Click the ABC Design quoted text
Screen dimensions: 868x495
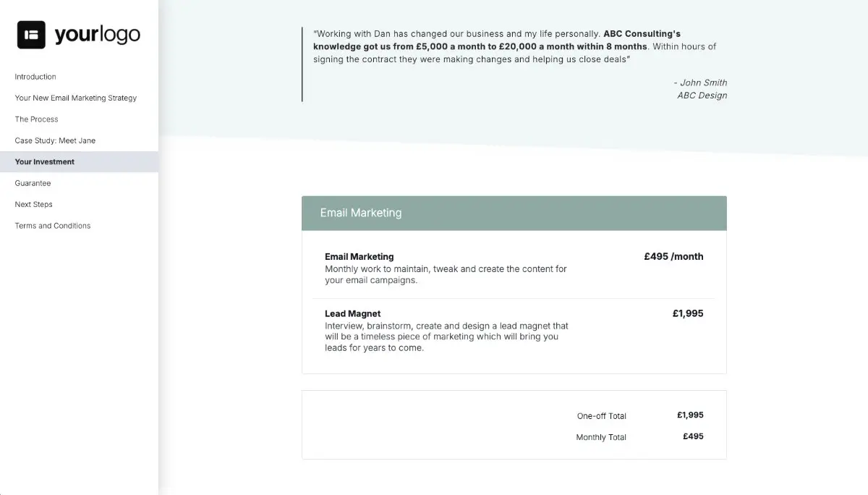(702, 95)
